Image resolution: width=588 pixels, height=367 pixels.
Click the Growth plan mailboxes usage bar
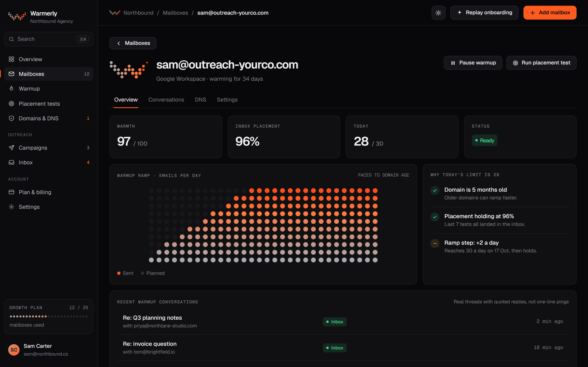(49, 316)
